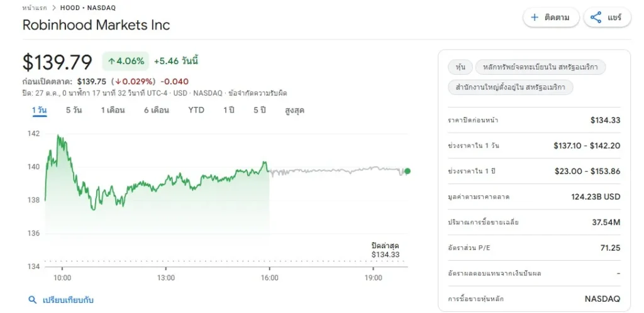The image size is (644, 313).
Task: Click the +5.46 วันนี้ change text
Action: [176, 62]
